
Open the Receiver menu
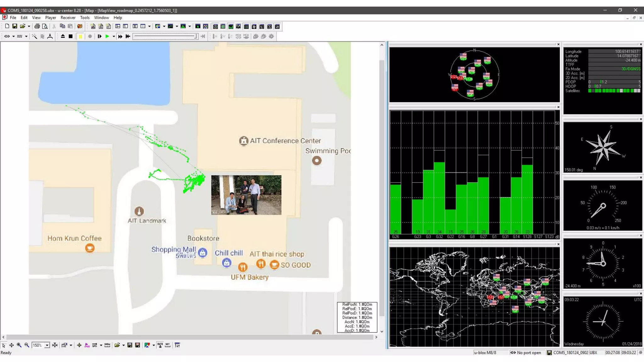68,18
